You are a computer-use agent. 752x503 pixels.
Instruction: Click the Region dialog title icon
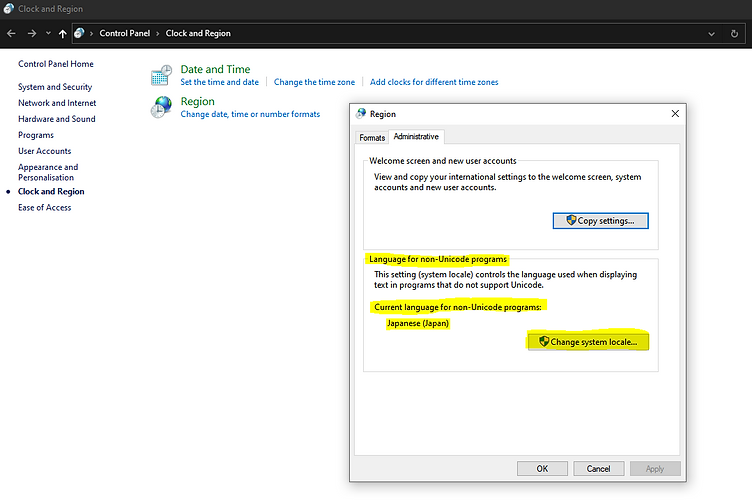[361, 114]
